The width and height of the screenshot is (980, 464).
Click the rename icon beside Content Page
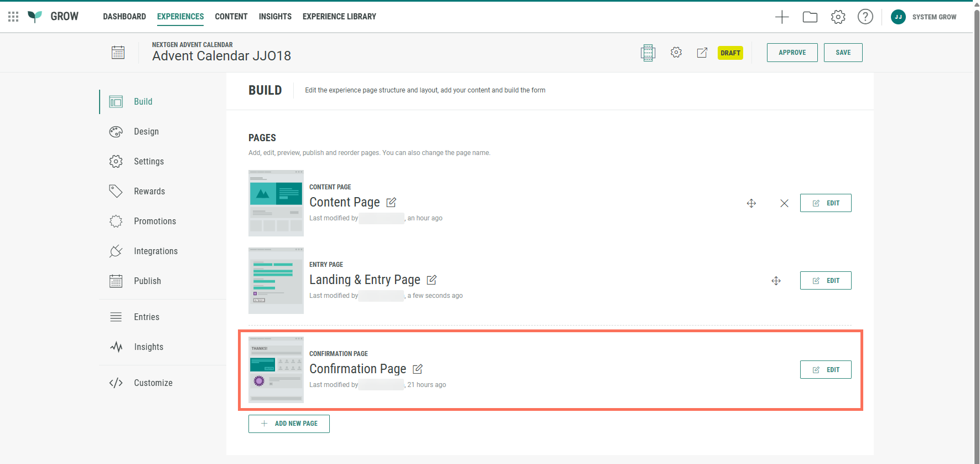point(391,203)
